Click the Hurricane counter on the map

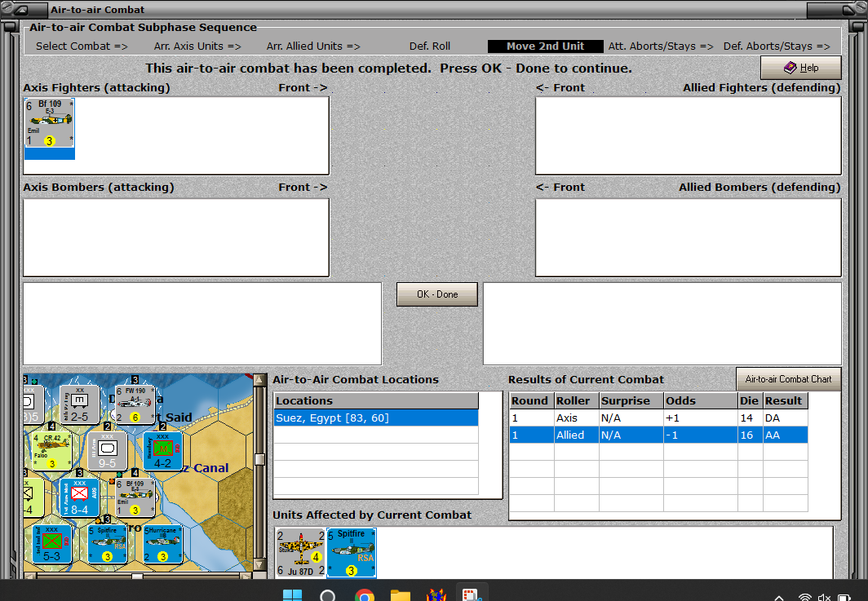point(163,544)
